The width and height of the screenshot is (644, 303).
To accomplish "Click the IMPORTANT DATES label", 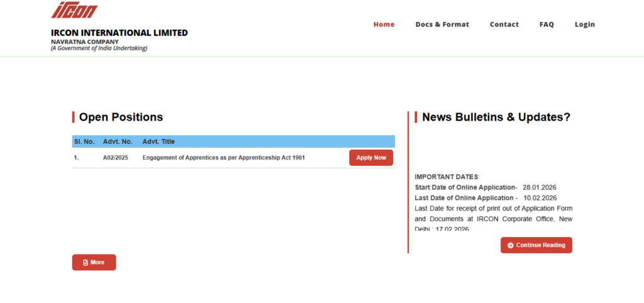I will coord(447,177).
